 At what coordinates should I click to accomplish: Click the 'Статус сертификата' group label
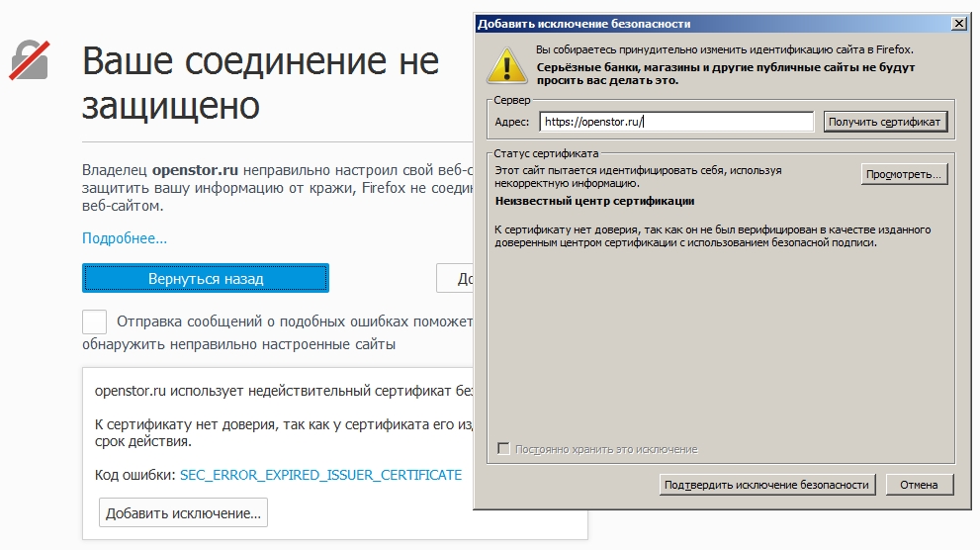[x=546, y=153]
